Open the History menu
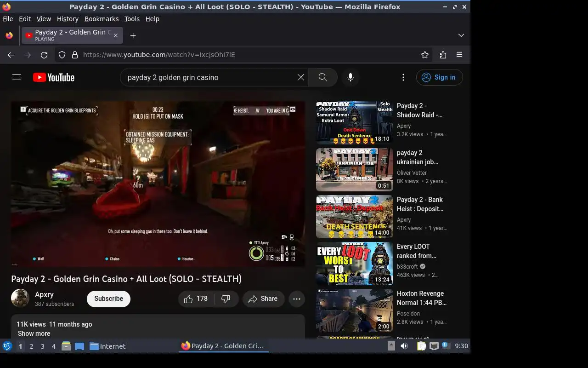 click(68, 19)
